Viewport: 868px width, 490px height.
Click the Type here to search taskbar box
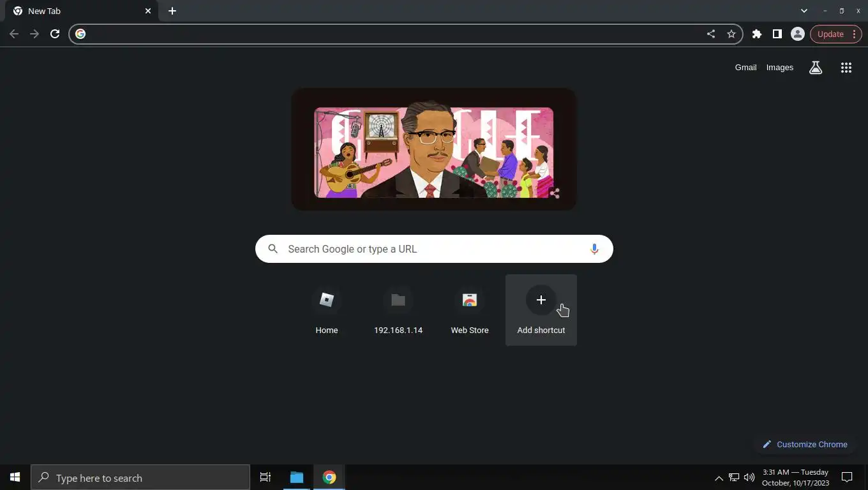[140, 477]
